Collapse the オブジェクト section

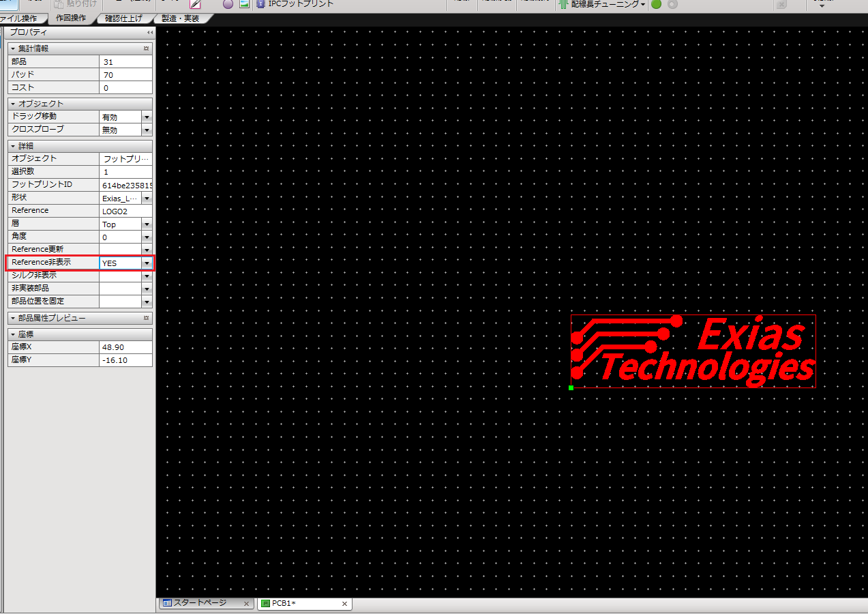(x=12, y=104)
